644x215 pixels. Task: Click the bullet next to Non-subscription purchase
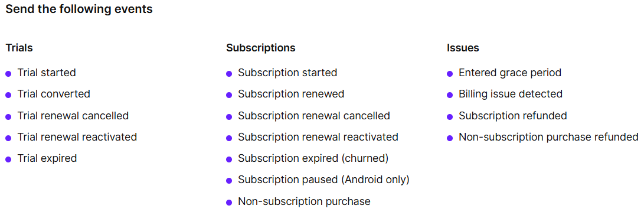[x=229, y=202]
